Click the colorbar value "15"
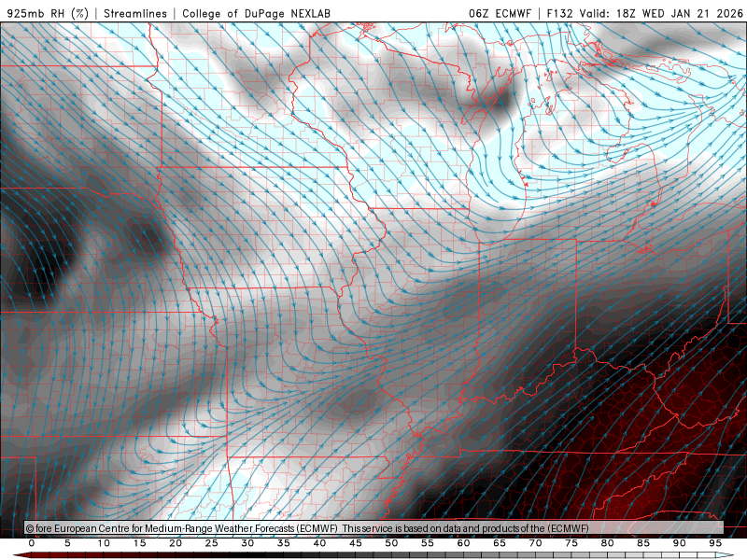This screenshot has width=747, height=560. tap(139, 543)
